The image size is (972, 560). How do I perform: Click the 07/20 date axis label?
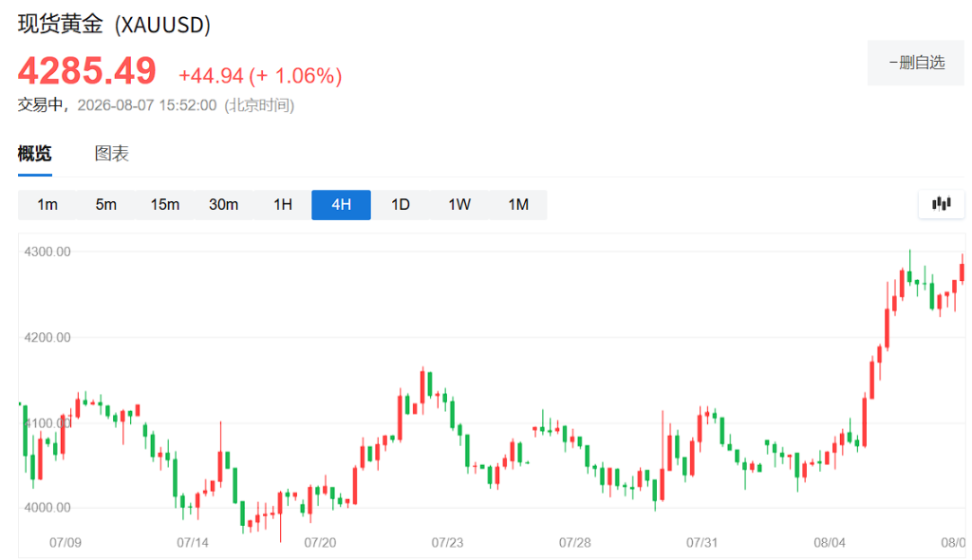(x=320, y=543)
